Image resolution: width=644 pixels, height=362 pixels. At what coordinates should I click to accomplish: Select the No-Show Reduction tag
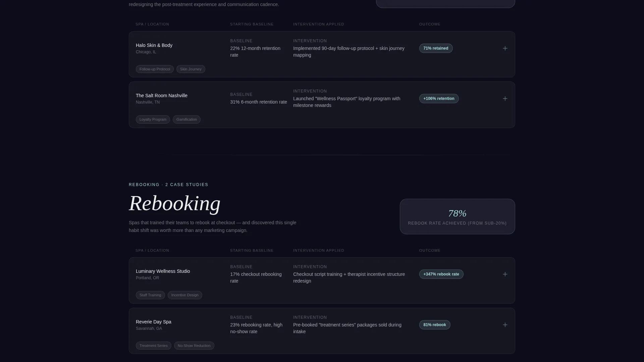pyautogui.click(x=194, y=346)
